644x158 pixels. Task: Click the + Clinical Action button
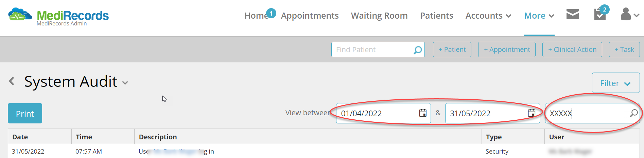[x=572, y=50]
